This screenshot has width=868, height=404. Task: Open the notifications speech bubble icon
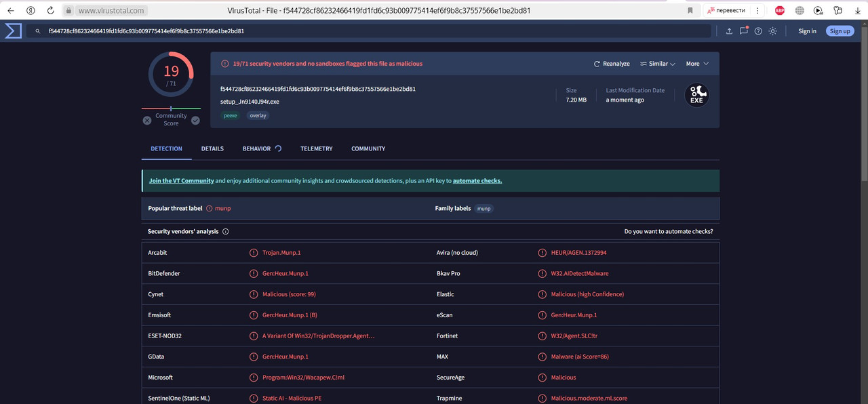click(x=744, y=31)
